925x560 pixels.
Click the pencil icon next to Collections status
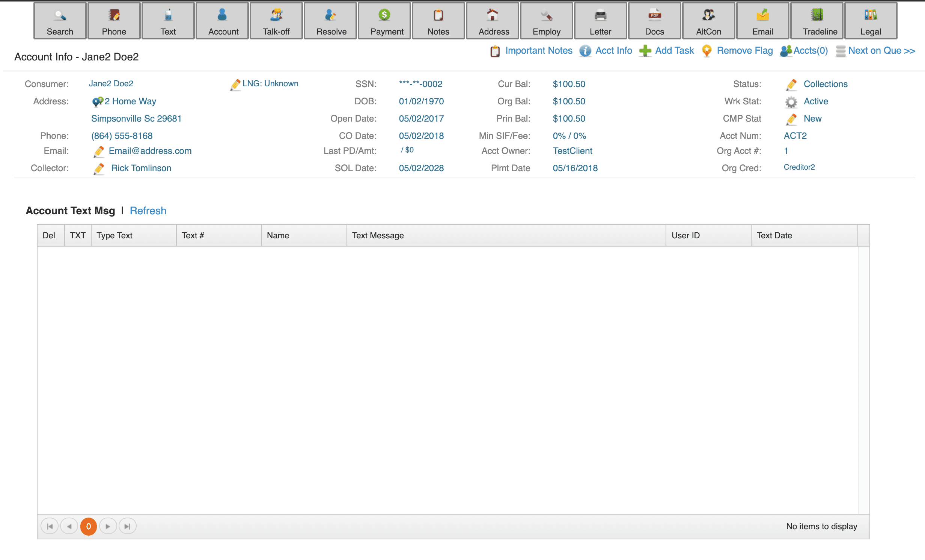(791, 85)
